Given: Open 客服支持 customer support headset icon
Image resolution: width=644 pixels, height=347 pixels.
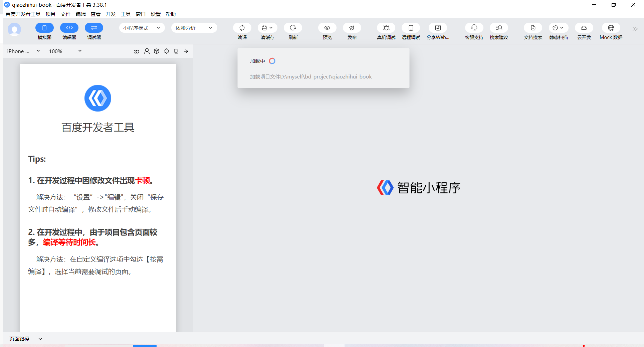Looking at the screenshot, I should coord(474,28).
